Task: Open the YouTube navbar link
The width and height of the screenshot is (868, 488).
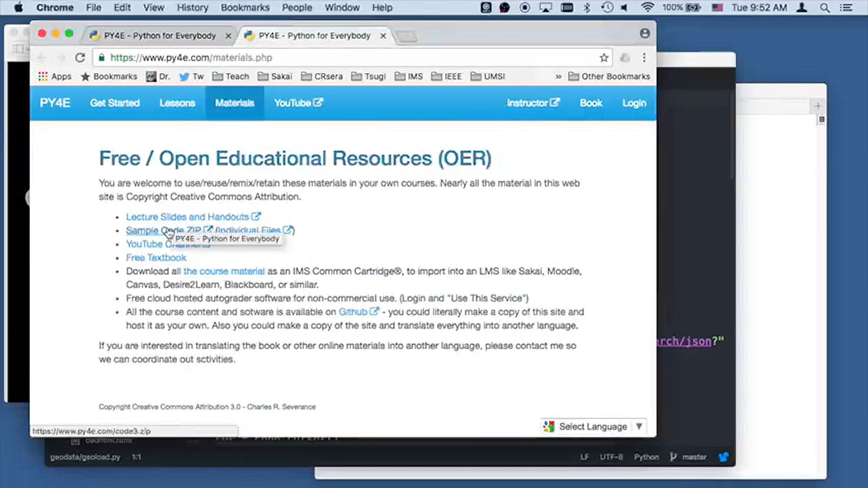Action: (298, 103)
